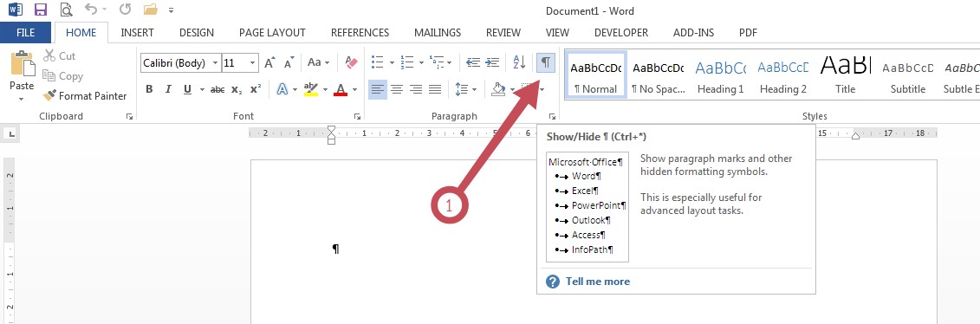This screenshot has height=324, width=980.
Task: Open the font size 11 dropdown
Action: [252, 63]
